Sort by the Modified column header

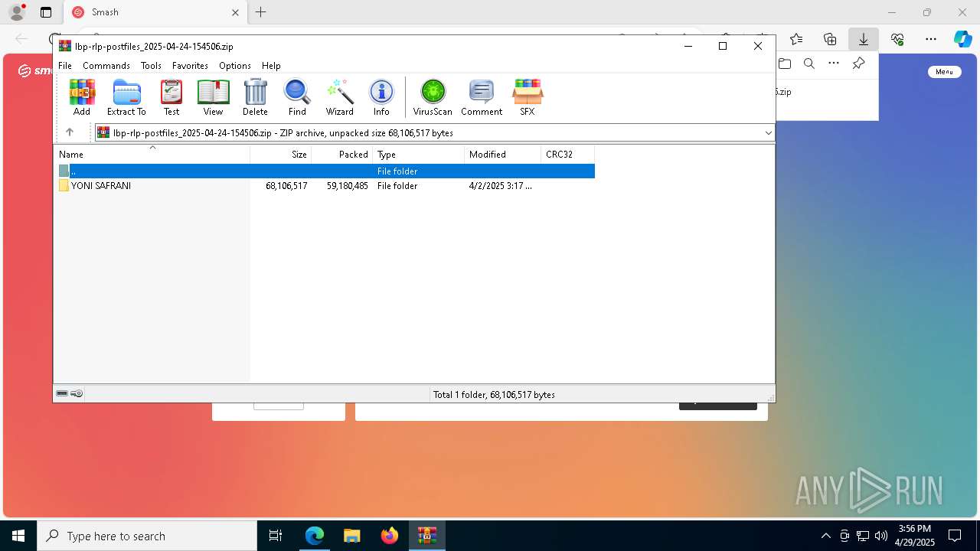pyautogui.click(x=503, y=154)
